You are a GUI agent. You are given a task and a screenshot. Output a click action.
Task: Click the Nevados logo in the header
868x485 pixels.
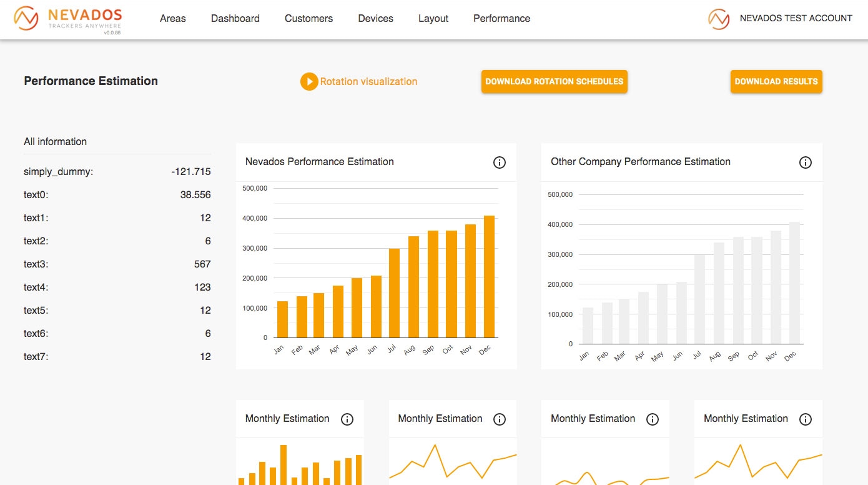click(x=67, y=19)
